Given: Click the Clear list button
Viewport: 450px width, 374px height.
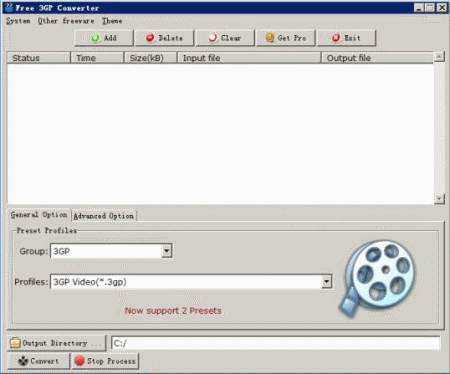Looking at the screenshot, I should pyautogui.click(x=225, y=38).
